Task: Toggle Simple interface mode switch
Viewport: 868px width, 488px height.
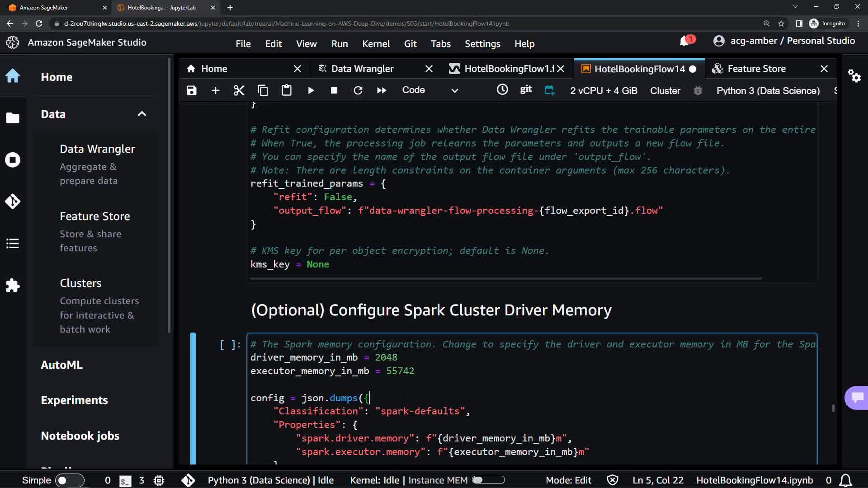Action: click(x=69, y=480)
